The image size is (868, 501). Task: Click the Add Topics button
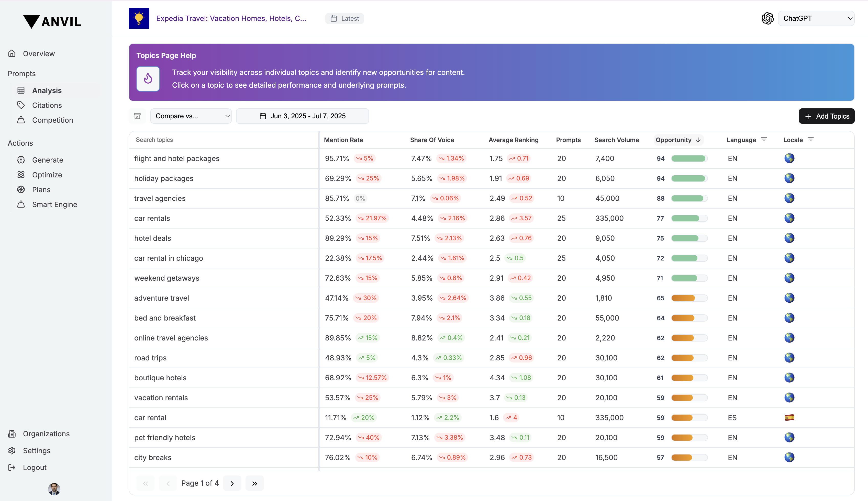pos(827,116)
